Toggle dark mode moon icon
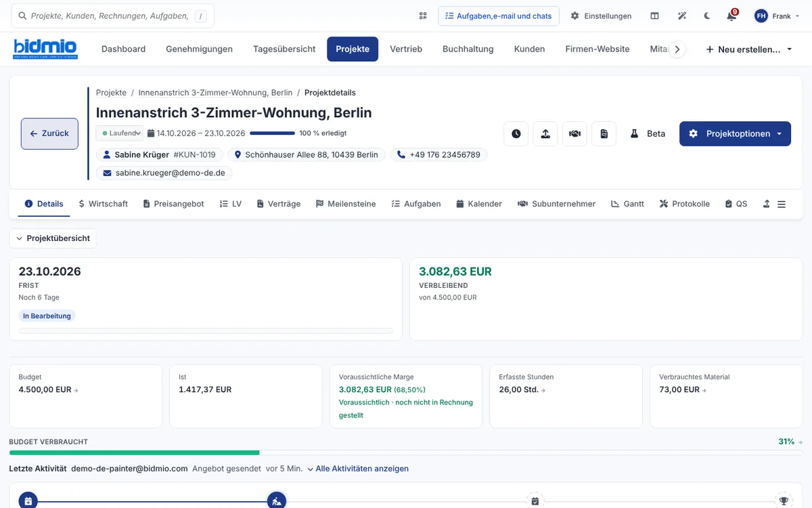 [707, 16]
